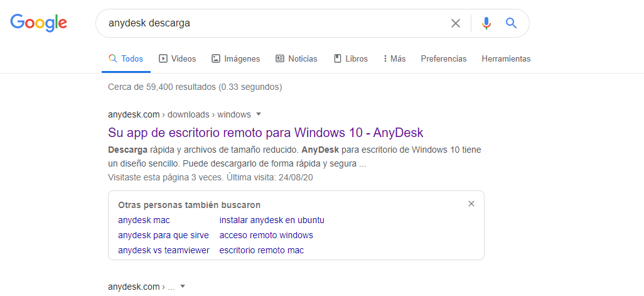The height and width of the screenshot is (296, 644).
Task: Open 'instalar anydesk en ubuntu' suggestion
Action: [x=271, y=220]
